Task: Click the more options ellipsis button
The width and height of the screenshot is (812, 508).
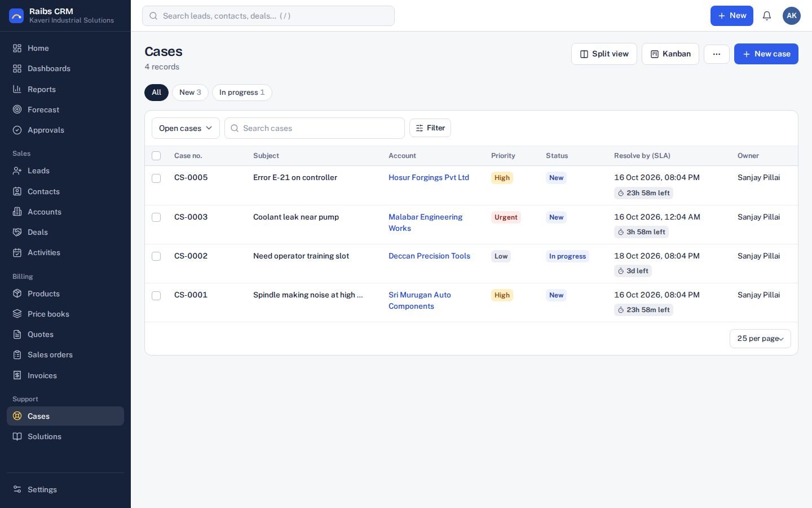Action: (717, 54)
